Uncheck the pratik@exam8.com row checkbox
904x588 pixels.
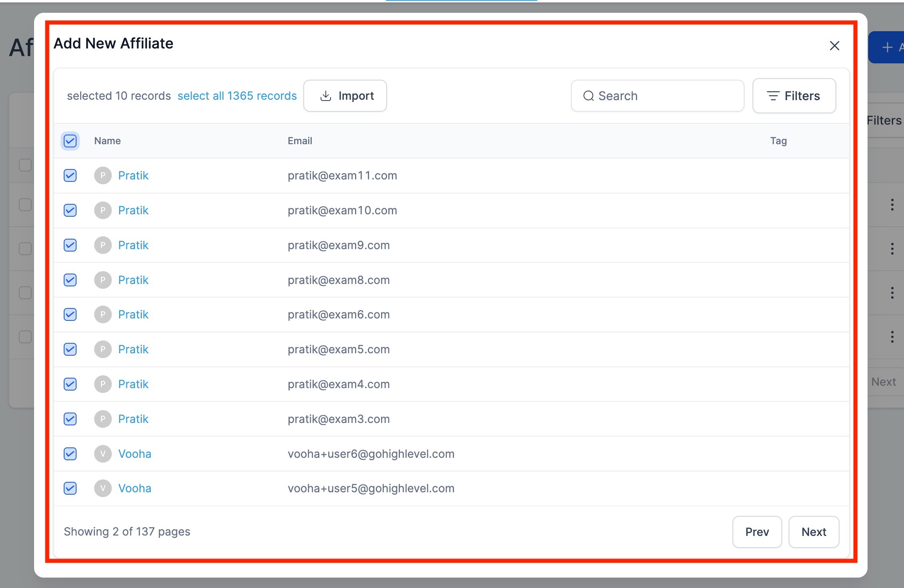coord(70,280)
